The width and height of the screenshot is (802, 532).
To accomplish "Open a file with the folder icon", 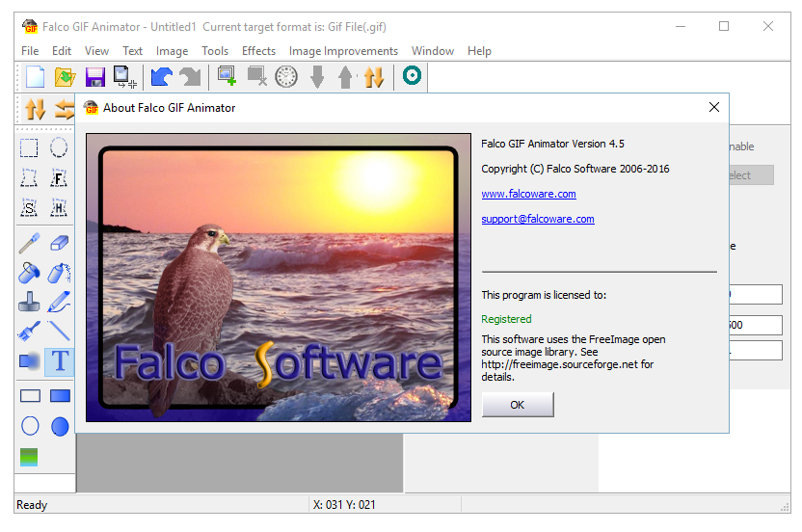I will click(65, 77).
